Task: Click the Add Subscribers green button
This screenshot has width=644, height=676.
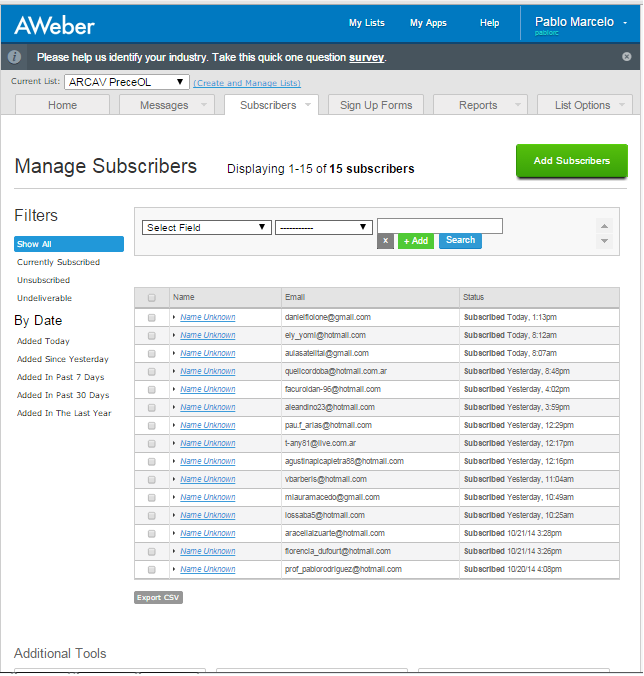Action: [572, 161]
